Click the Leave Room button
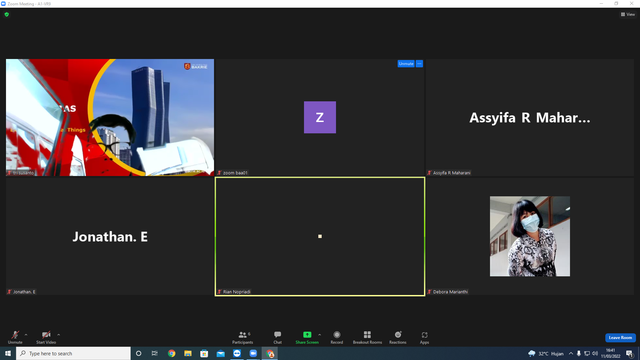The image size is (640, 360). coord(620,338)
